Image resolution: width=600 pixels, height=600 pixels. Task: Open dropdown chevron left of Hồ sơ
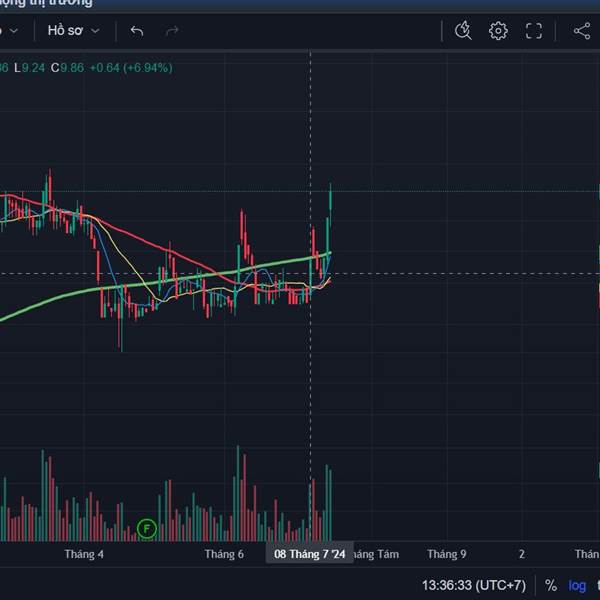coord(14,31)
